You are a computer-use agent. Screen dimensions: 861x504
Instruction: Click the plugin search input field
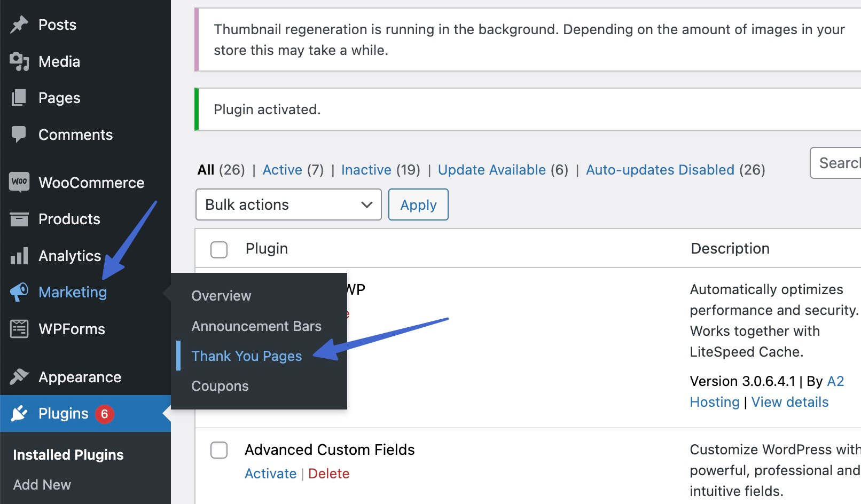(835, 163)
